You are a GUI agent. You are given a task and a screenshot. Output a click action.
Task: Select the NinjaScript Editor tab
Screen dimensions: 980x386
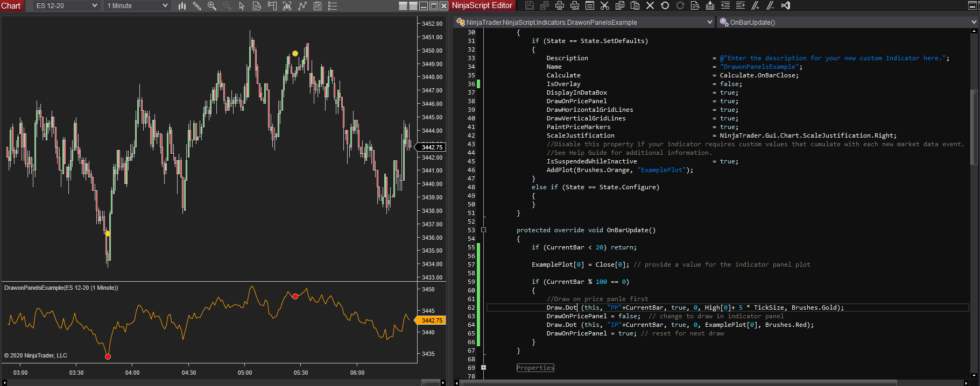(482, 5)
